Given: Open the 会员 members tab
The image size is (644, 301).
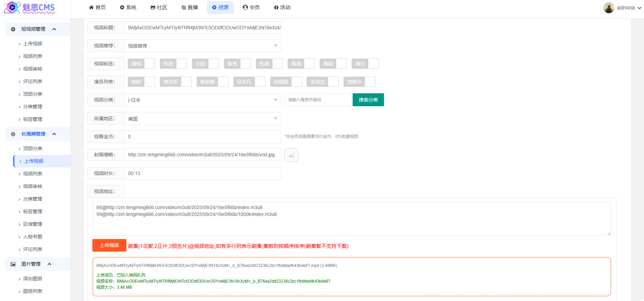Looking at the screenshot, I should click(251, 7).
